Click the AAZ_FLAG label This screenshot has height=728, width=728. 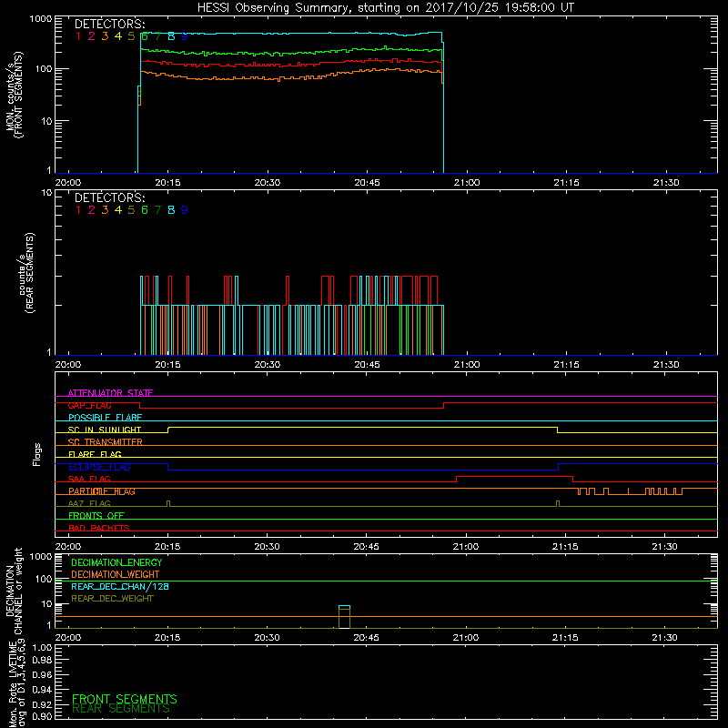(89, 504)
